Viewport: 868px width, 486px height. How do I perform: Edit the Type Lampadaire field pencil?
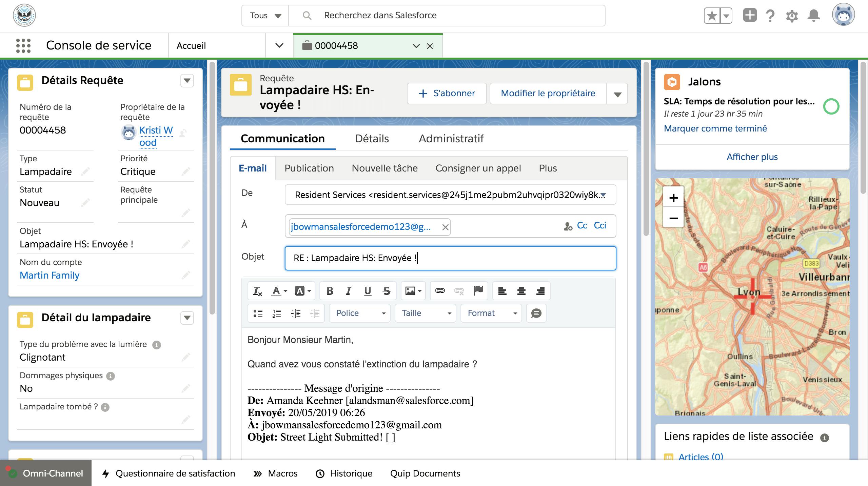coord(85,171)
